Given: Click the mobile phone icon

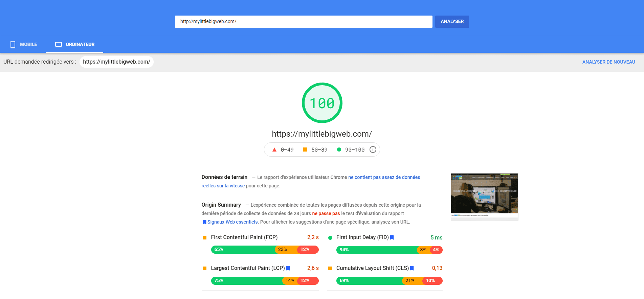Looking at the screenshot, I should (x=13, y=44).
